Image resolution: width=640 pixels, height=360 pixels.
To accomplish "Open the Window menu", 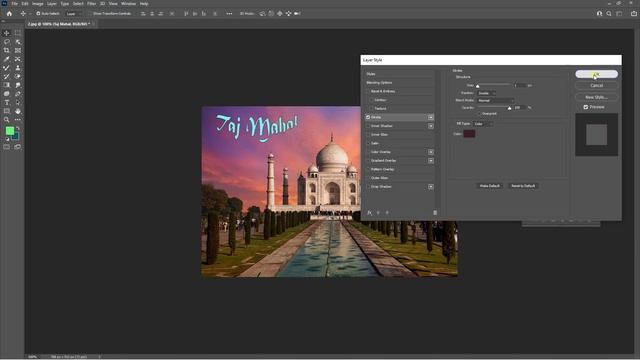I will [x=129, y=4].
